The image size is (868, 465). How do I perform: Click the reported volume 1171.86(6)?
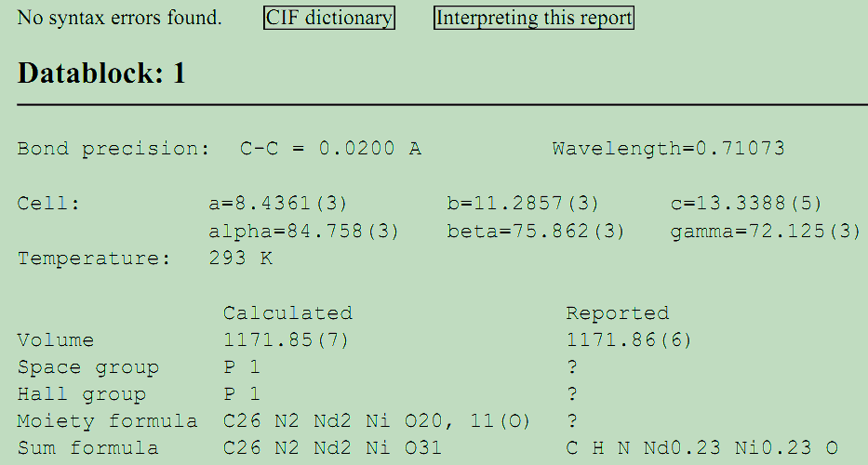click(629, 340)
